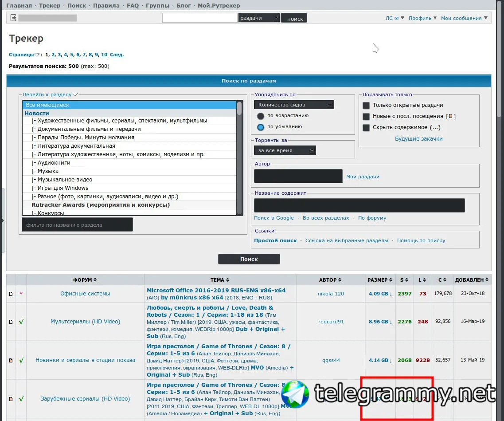
Task: Click the dark поиск button in header
Action: [294, 18]
